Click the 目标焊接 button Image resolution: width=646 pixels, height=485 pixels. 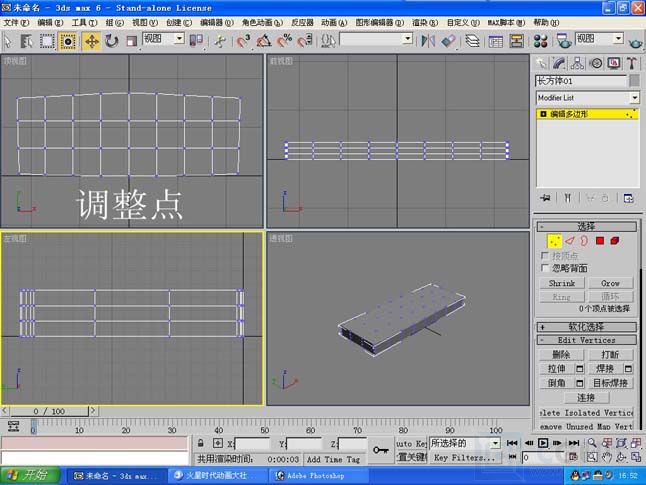(611, 383)
